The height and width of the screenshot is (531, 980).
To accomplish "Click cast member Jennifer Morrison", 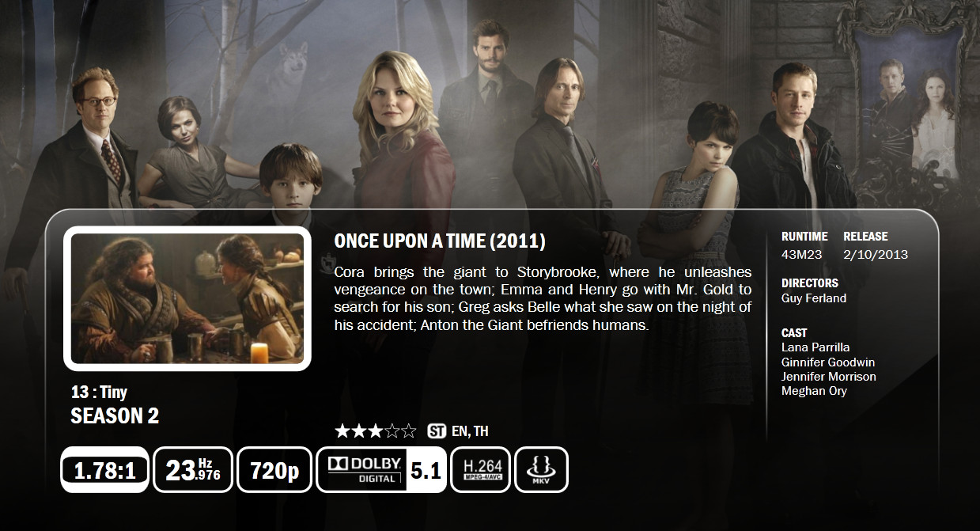I will click(829, 377).
